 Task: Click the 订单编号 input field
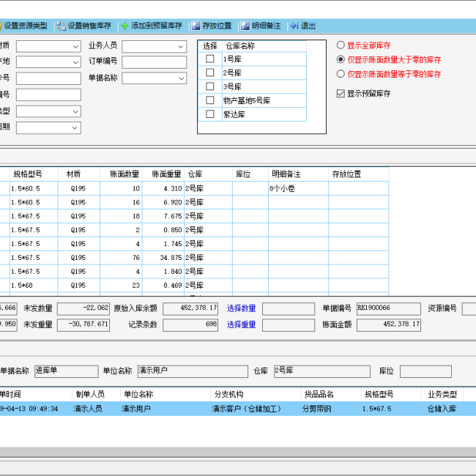point(155,62)
